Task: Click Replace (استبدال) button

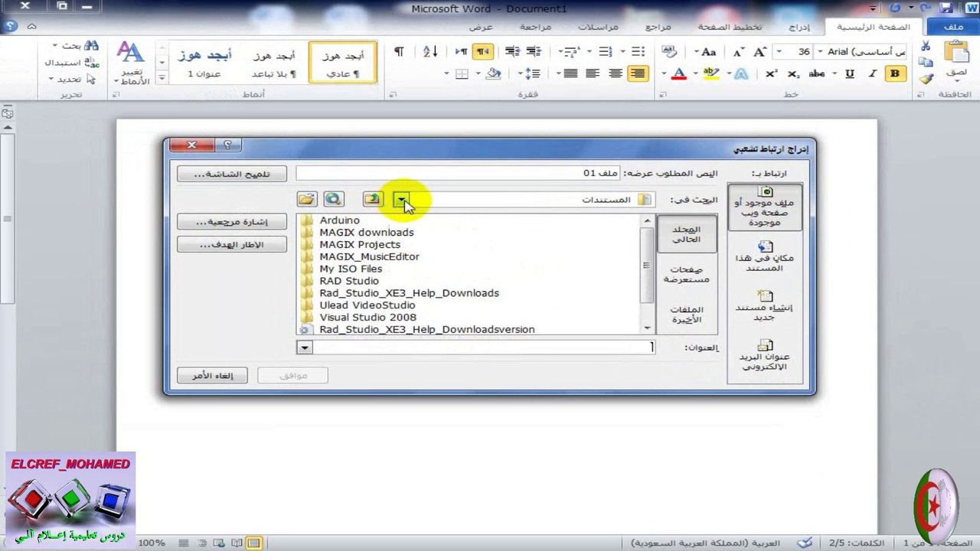Action: tap(71, 63)
